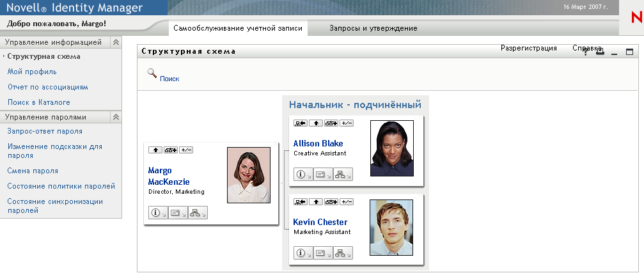Click the Разрегистрация logout link
644x273 pixels.
pyautogui.click(x=528, y=48)
